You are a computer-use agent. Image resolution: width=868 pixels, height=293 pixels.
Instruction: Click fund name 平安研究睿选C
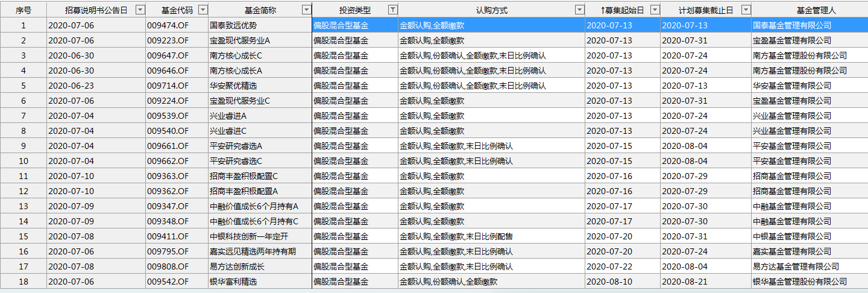(236, 161)
